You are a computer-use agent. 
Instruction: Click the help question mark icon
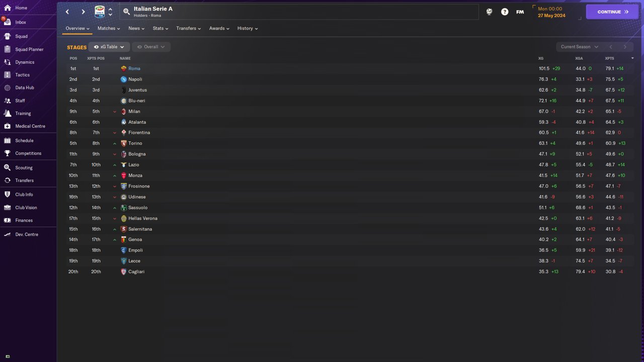point(505,12)
